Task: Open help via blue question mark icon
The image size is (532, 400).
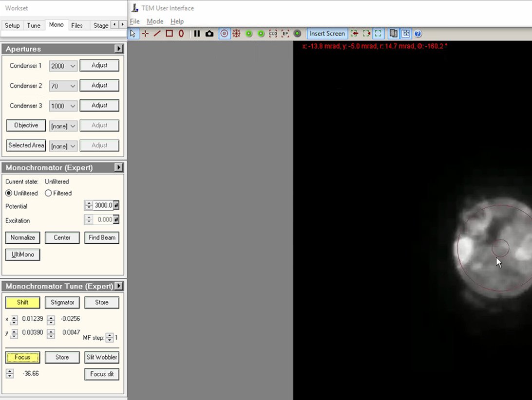Action: [x=418, y=34]
